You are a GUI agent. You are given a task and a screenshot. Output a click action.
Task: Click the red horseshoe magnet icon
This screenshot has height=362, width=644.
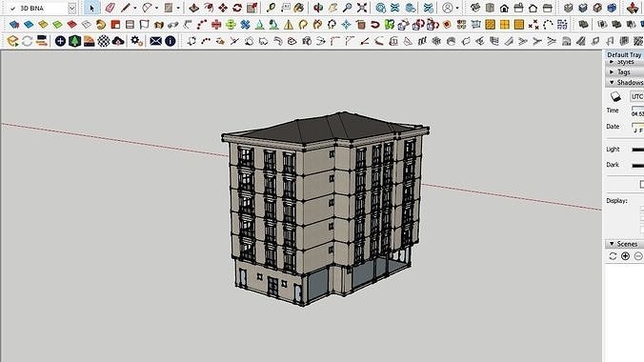(375, 25)
